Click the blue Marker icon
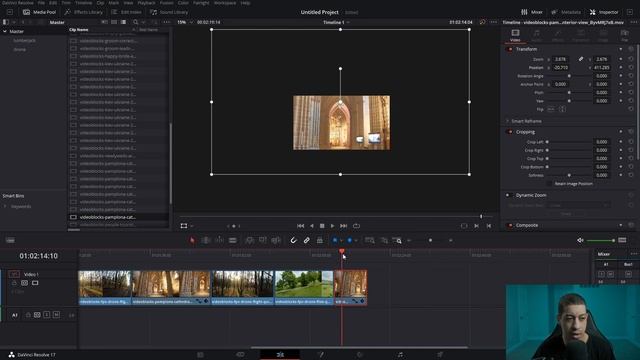Image resolution: width=640 pixels, height=360 pixels. pyautogui.click(x=349, y=240)
